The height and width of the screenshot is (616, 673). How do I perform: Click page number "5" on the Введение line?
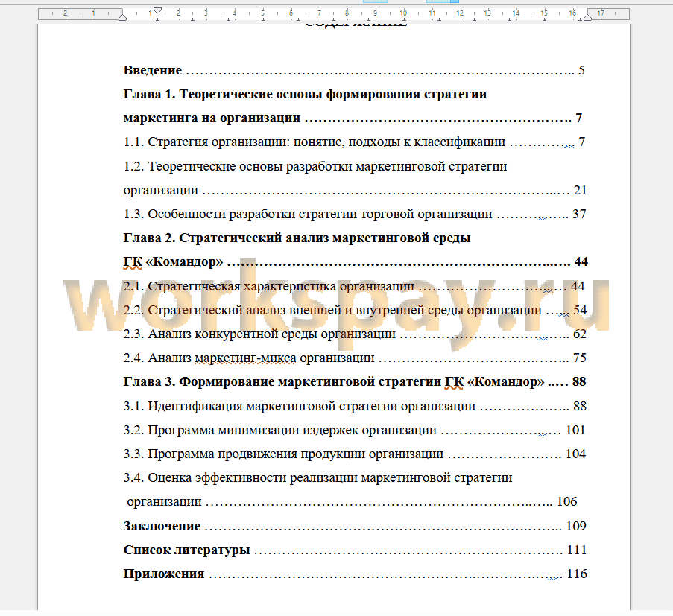(581, 70)
